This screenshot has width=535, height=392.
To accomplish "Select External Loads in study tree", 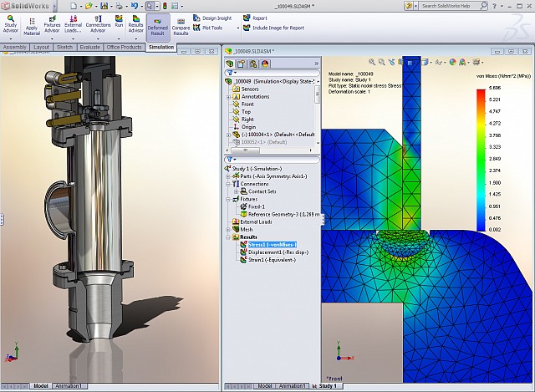I will (256, 221).
